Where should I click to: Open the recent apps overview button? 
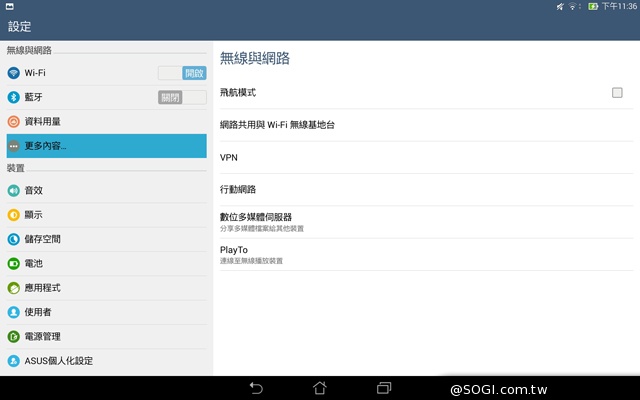tap(384, 388)
